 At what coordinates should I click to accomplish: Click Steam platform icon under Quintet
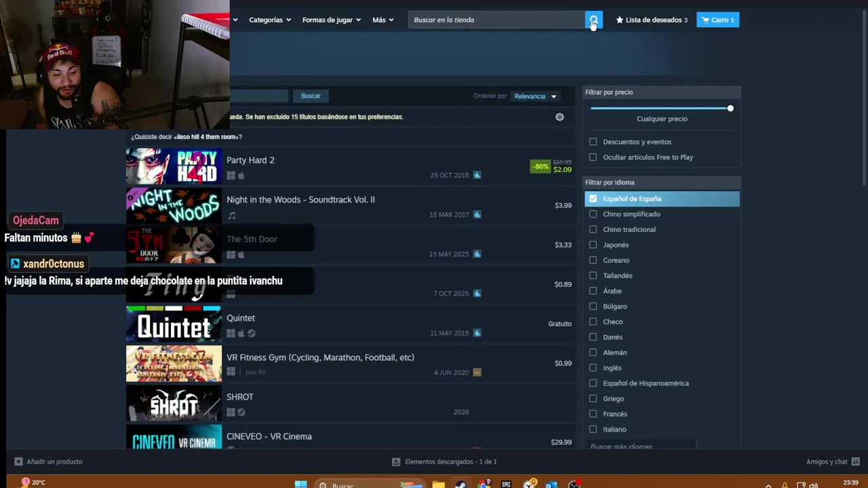[x=251, y=333]
